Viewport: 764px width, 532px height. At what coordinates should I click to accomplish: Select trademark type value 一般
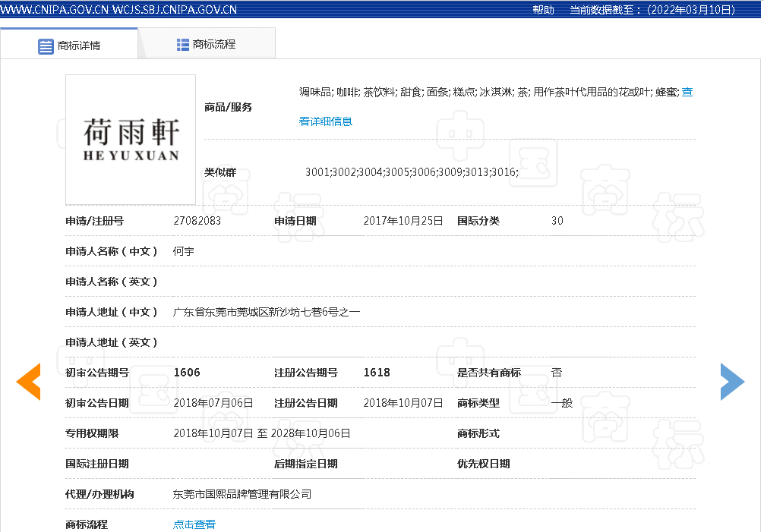coord(562,403)
